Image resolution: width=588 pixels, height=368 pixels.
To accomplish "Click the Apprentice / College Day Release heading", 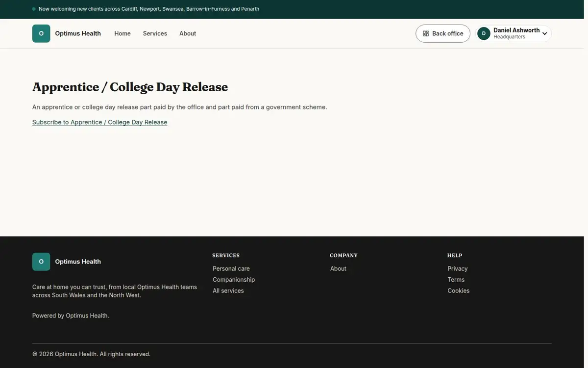I will pos(130,87).
